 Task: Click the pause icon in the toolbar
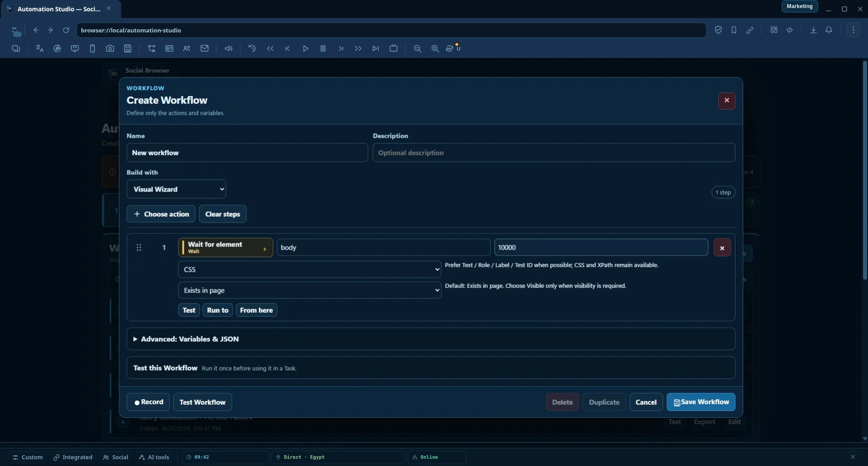point(323,48)
